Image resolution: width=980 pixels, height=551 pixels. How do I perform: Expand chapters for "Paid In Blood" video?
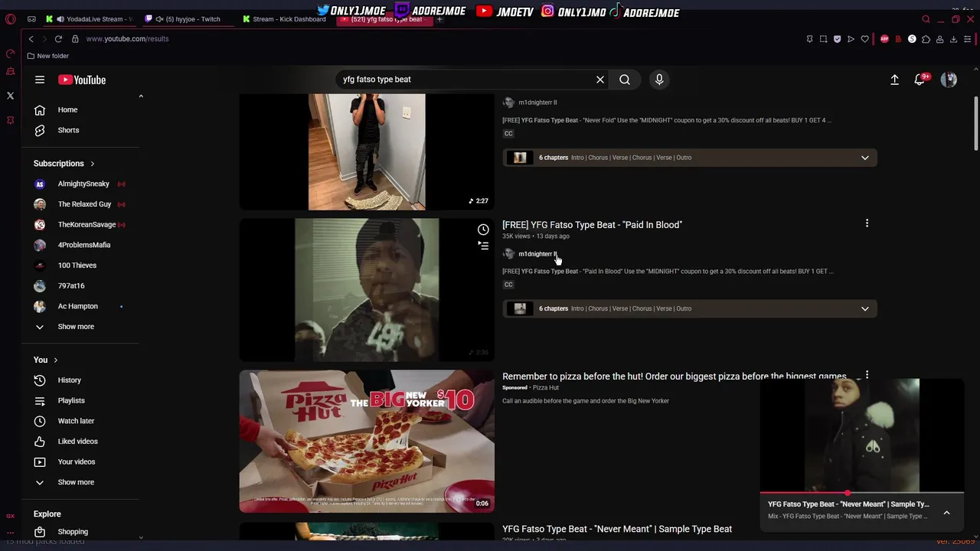[x=865, y=308]
